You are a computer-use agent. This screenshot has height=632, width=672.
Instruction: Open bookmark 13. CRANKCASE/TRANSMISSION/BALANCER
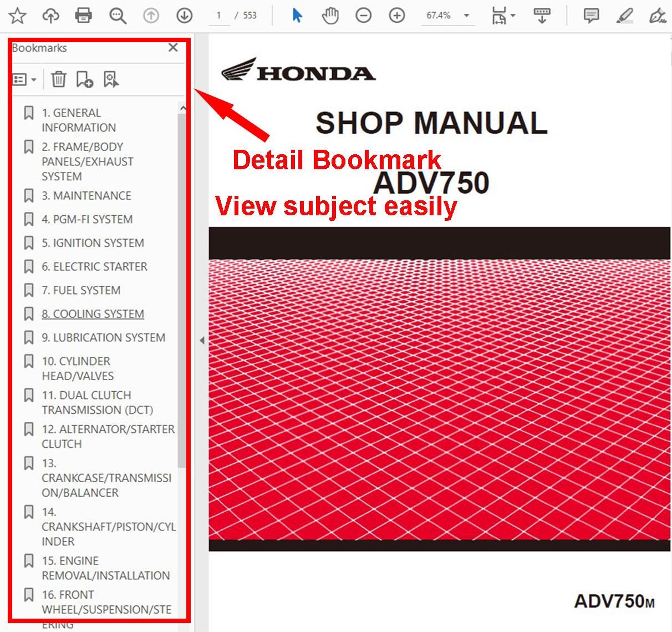point(106,478)
